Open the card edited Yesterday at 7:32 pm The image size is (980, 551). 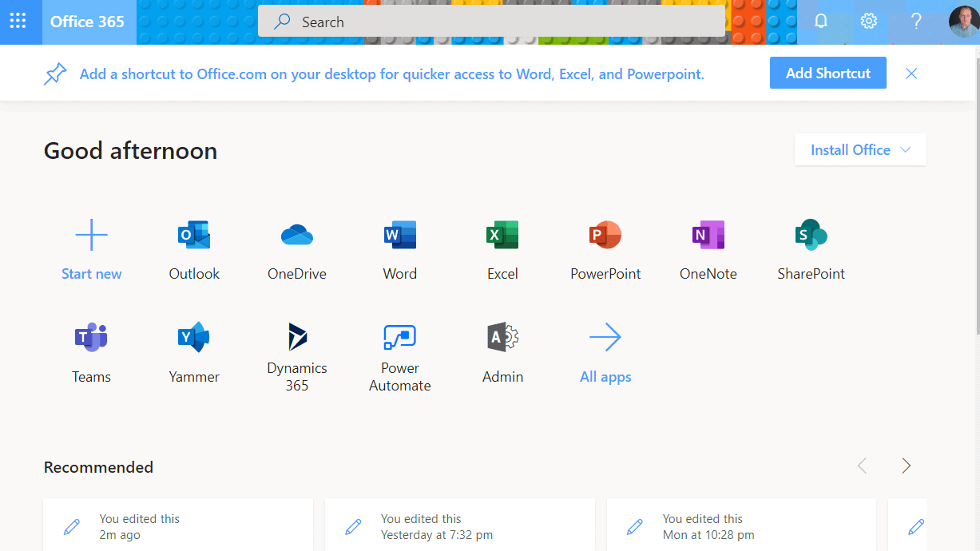(x=460, y=525)
